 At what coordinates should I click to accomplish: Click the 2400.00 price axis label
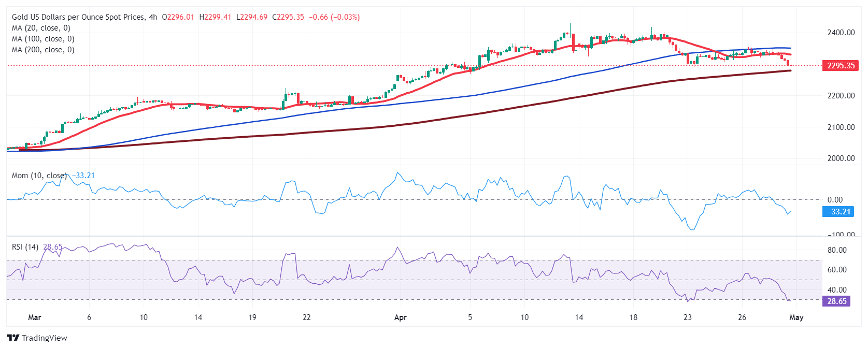point(841,33)
